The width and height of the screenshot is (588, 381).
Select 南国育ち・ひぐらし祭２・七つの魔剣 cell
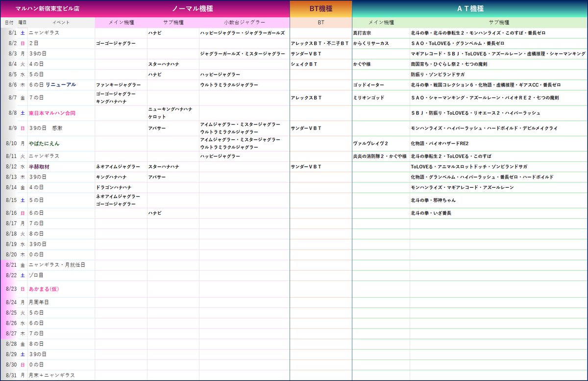coord(499,64)
